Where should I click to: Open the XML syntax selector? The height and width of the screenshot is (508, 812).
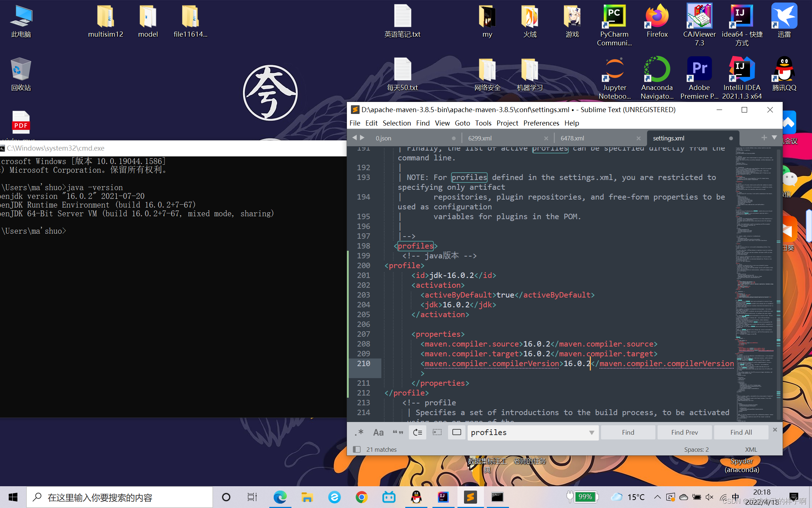point(751,450)
